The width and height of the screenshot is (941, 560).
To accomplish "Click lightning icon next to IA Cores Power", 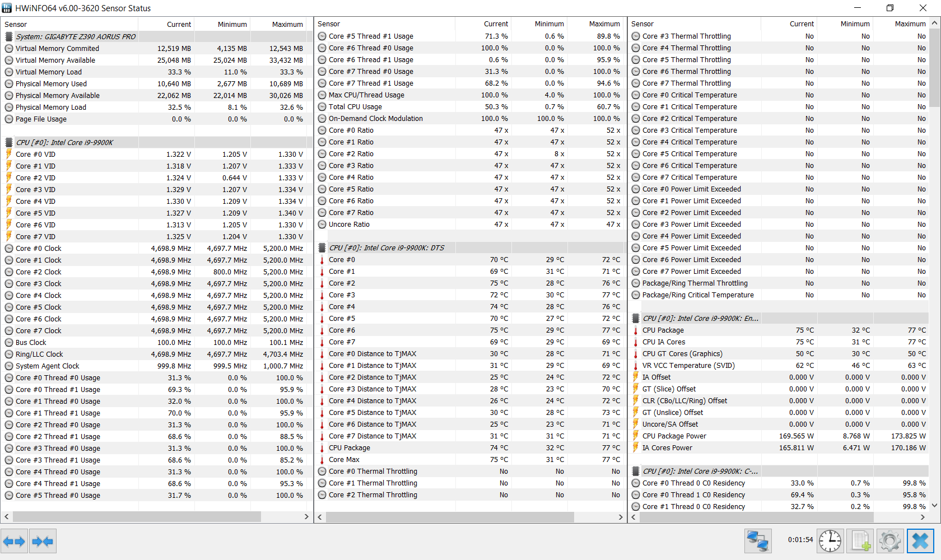I will [636, 447].
